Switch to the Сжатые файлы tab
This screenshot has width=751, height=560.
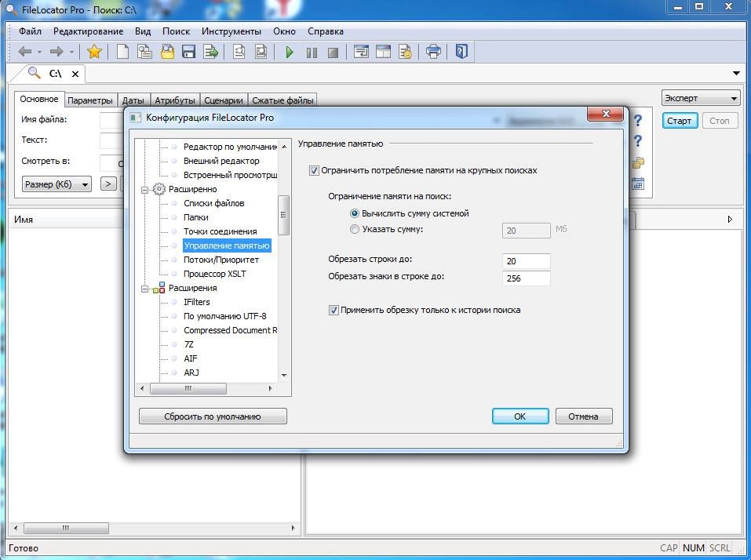click(283, 100)
